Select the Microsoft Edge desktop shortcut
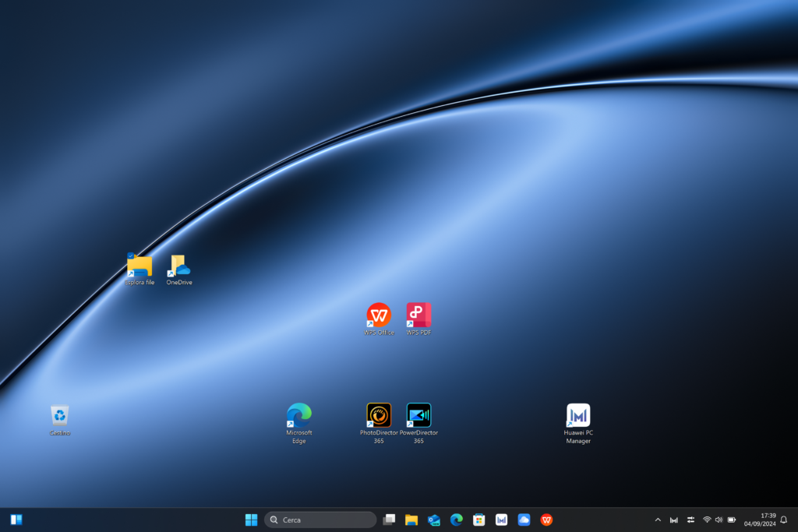 point(299,416)
